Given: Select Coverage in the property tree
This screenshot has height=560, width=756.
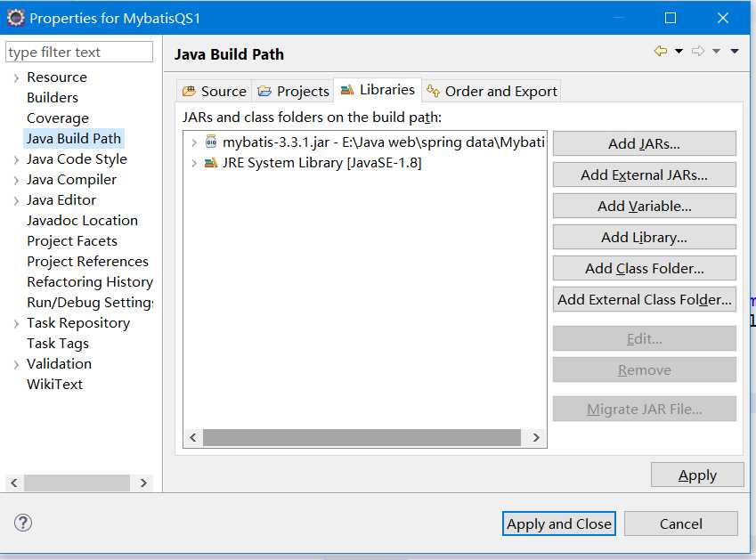Looking at the screenshot, I should point(58,118).
